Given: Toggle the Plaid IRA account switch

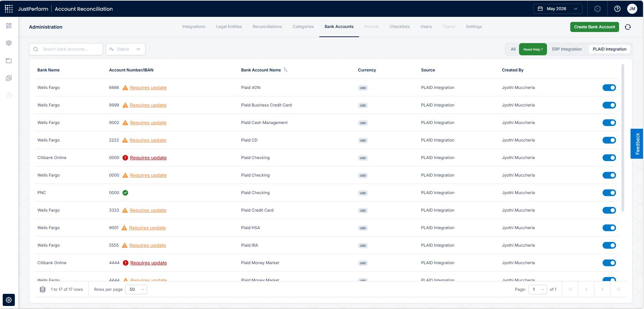Looking at the screenshot, I should [609, 245].
